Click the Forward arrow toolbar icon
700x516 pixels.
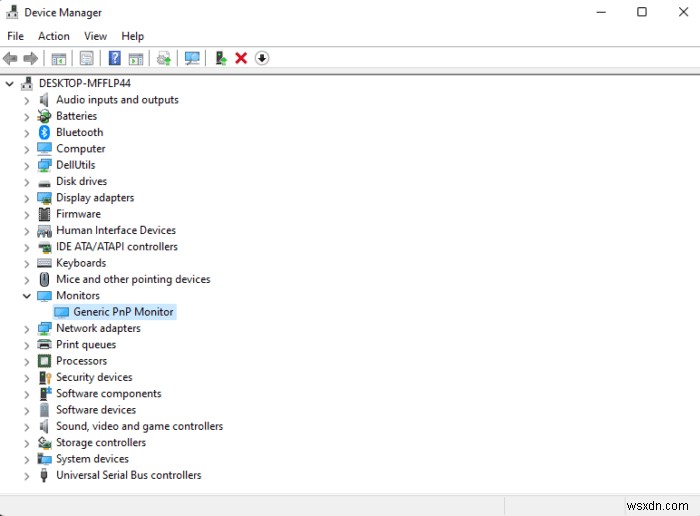(x=30, y=58)
